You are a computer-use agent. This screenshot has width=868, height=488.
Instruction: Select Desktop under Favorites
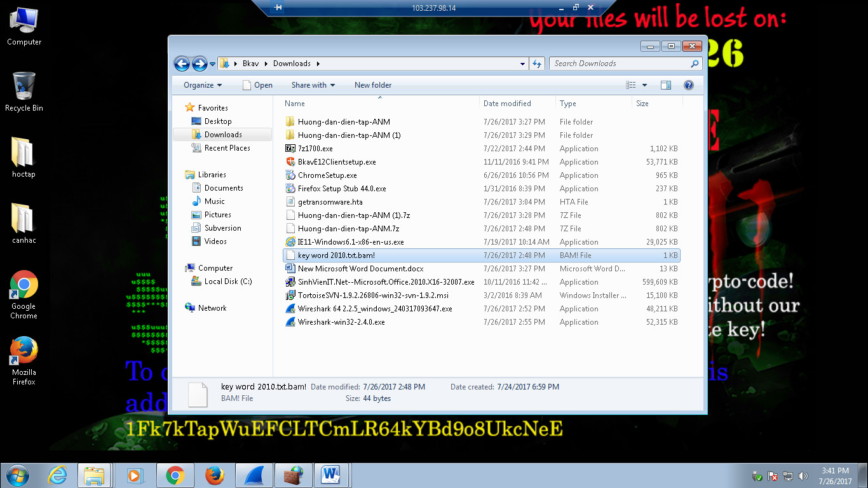coord(217,121)
